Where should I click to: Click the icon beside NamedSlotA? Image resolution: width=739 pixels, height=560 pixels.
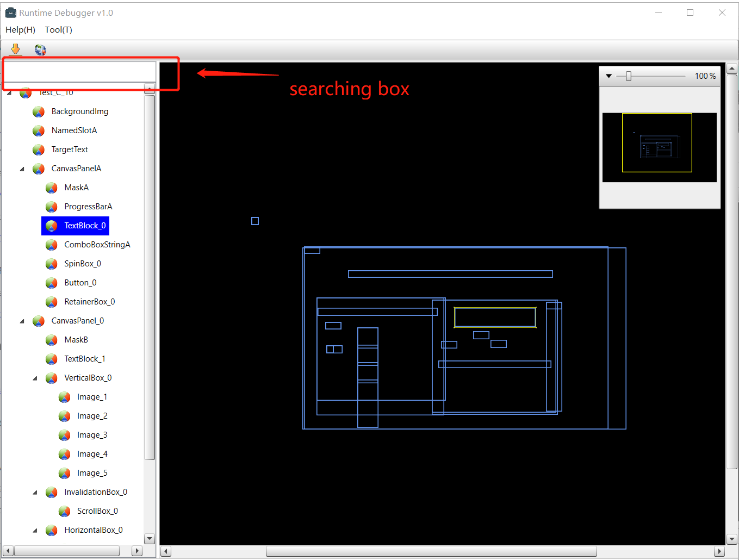point(39,130)
